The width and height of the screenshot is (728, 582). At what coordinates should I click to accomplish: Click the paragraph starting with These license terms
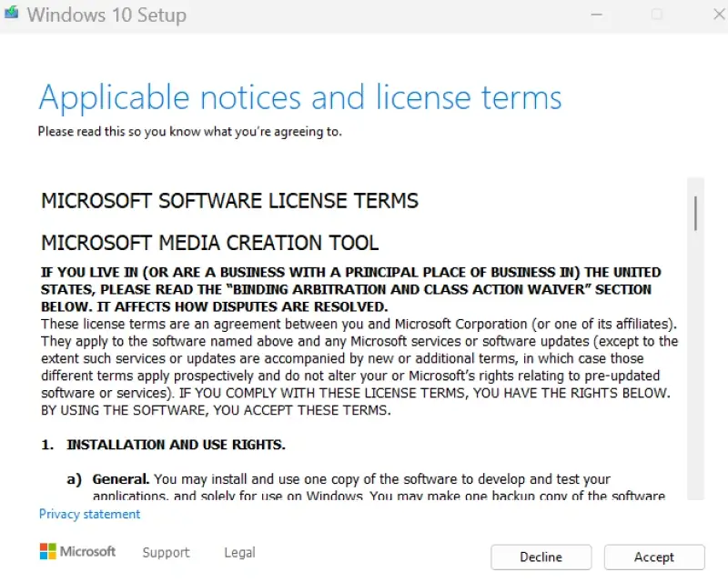tap(355, 366)
